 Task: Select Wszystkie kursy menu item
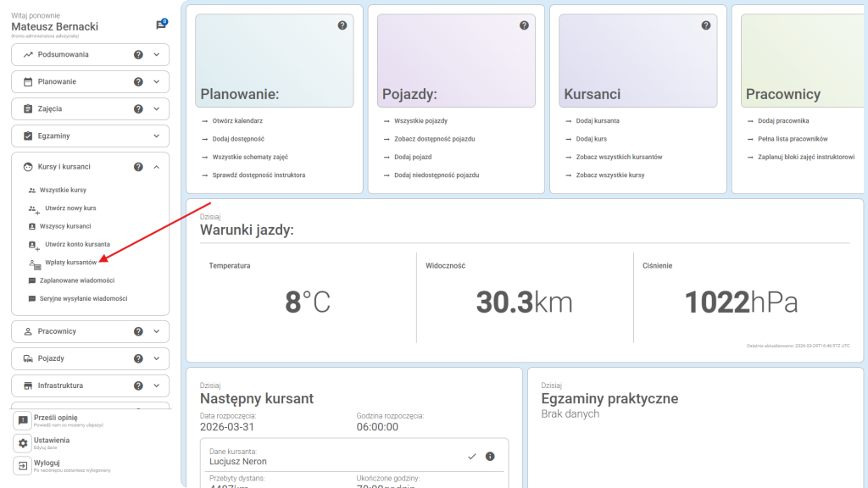click(63, 191)
